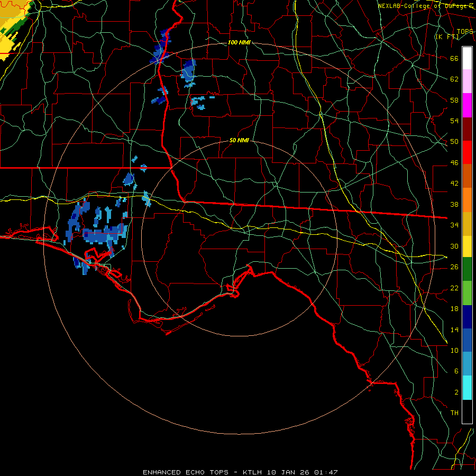This screenshot has height=476, width=476.
Task: Click the TH legend label
Action: pyautogui.click(x=454, y=413)
